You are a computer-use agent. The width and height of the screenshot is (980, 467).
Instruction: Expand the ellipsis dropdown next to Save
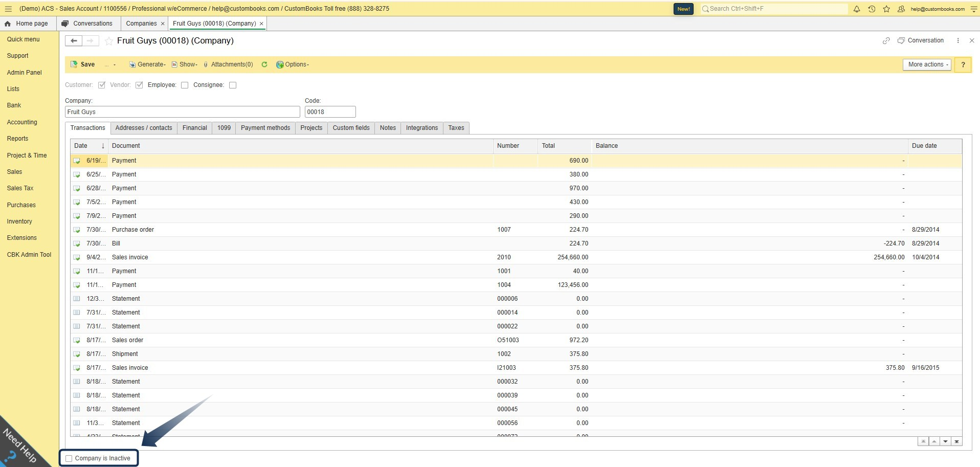point(110,64)
